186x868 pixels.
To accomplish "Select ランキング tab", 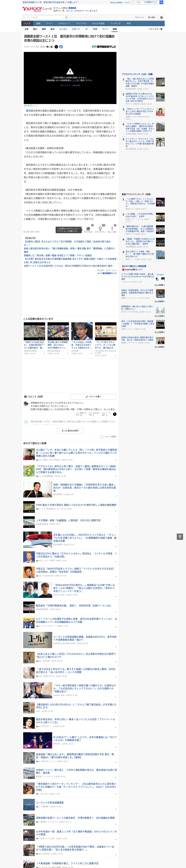I will point(115,24).
